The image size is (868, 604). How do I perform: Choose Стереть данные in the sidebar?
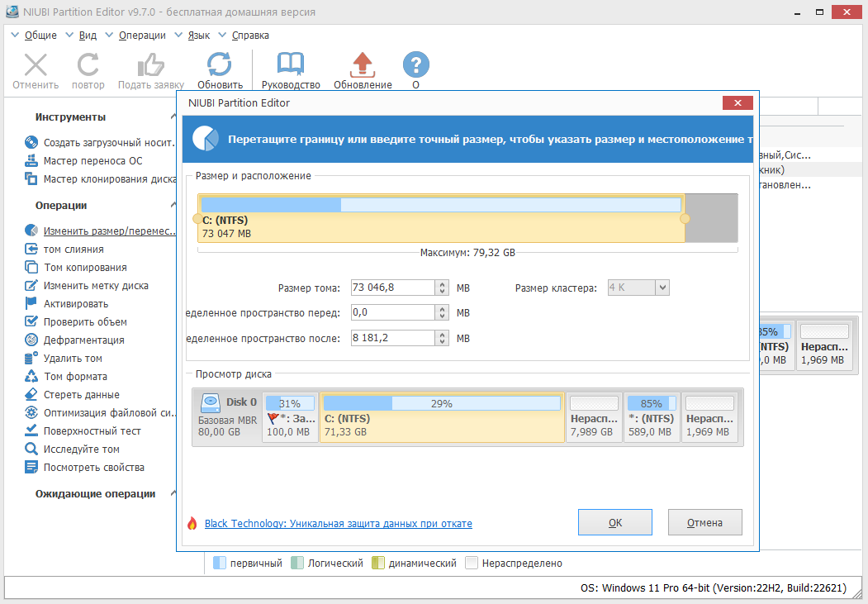click(81, 394)
